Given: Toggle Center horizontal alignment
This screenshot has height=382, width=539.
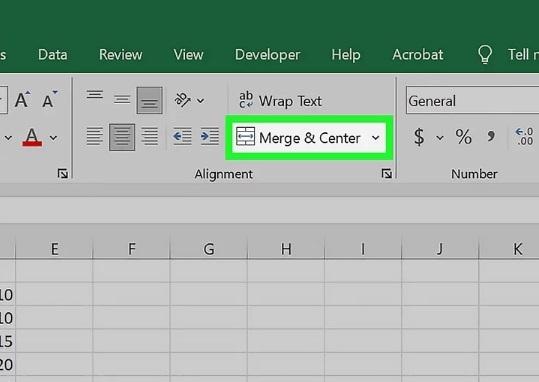Looking at the screenshot, I should tap(122, 137).
